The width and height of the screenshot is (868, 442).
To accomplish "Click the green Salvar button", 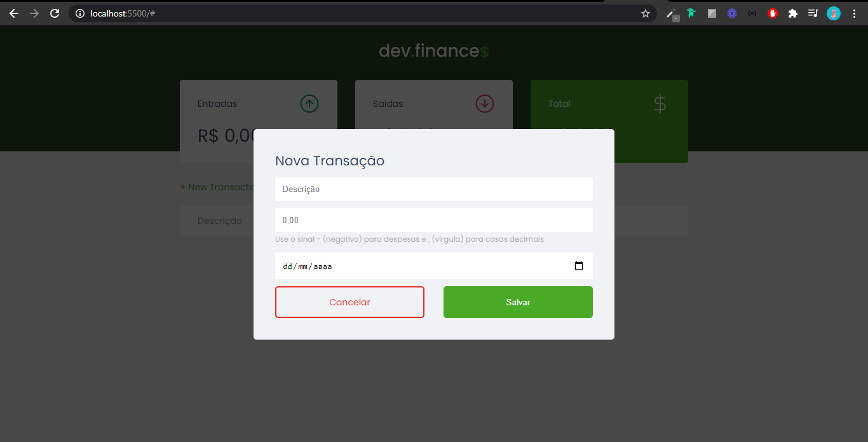I will [x=518, y=302].
